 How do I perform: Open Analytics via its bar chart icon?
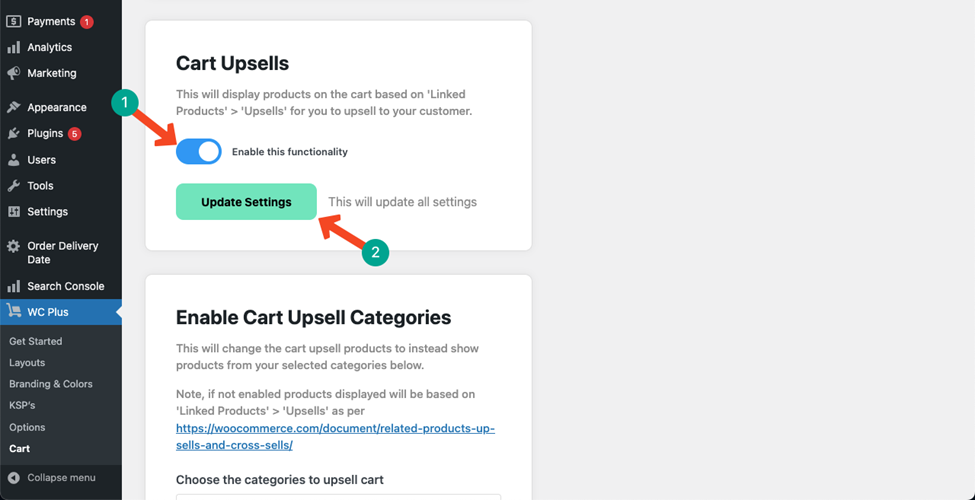[x=14, y=47]
